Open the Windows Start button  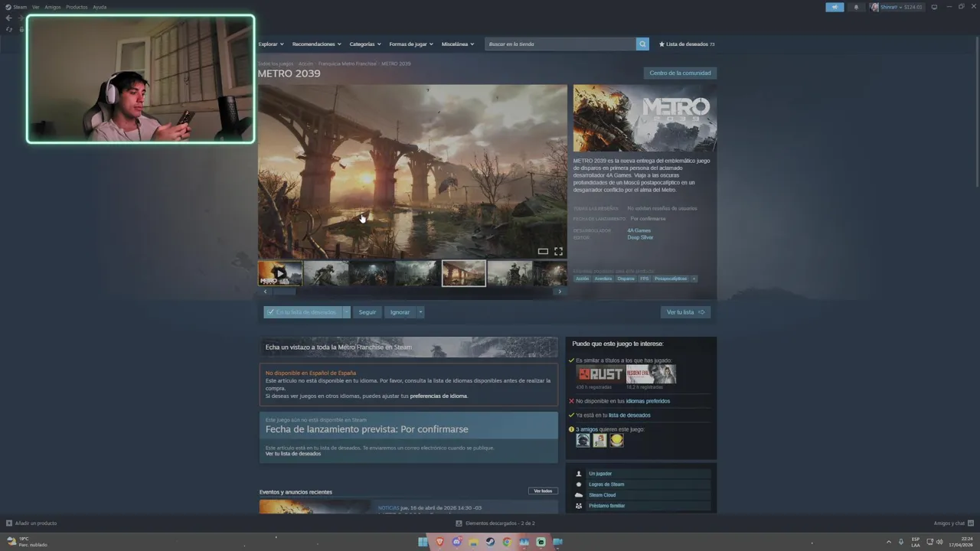click(423, 542)
